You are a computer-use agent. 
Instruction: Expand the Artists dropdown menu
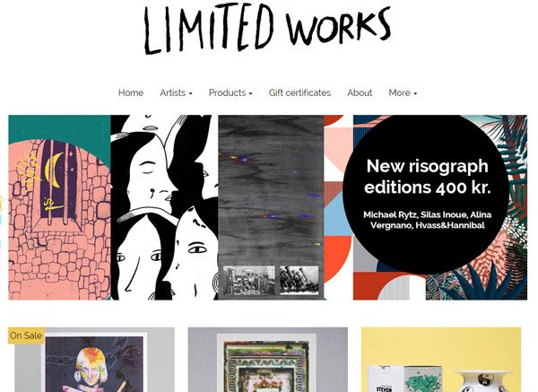tap(176, 92)
